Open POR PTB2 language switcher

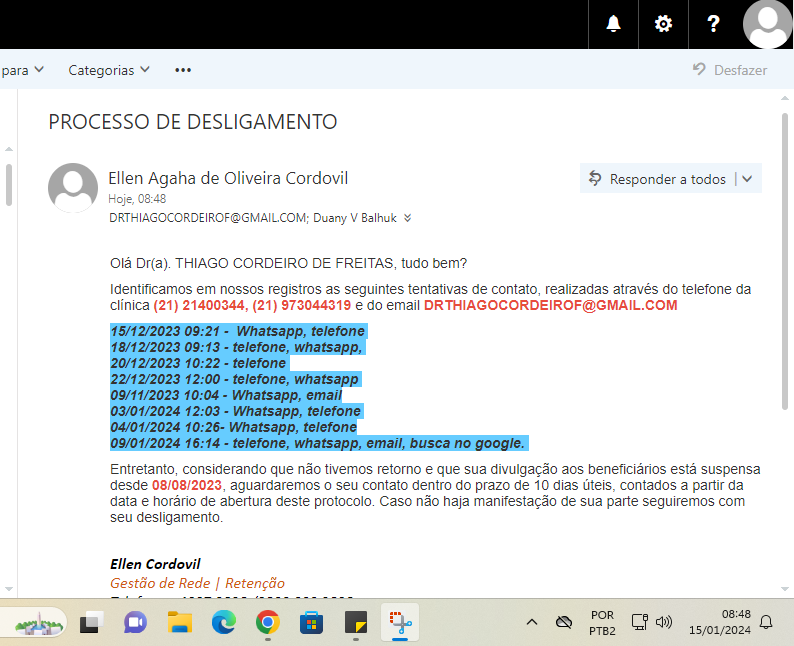(x=602, y=623)
